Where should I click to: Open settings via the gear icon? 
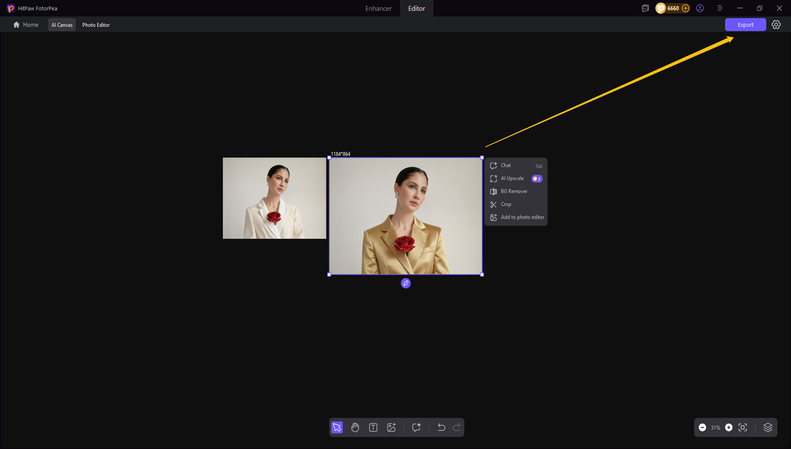[x=776, y=25]
